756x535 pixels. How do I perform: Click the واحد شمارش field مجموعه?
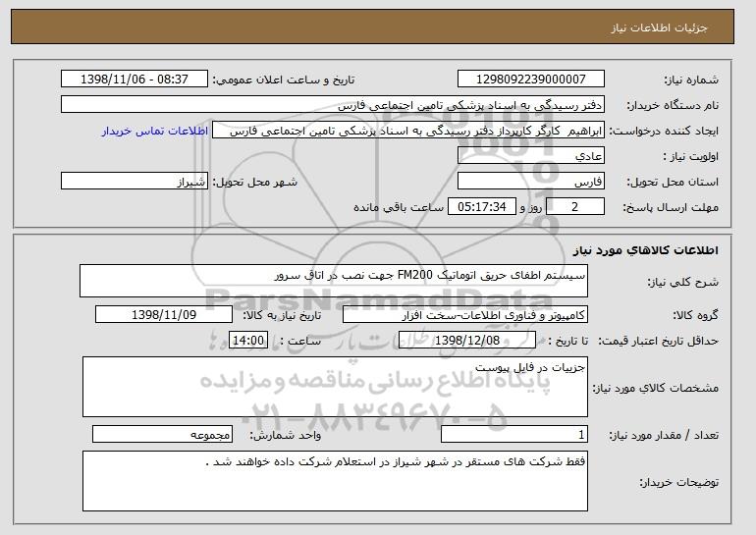pyautogui.click(x=162, y=434)
